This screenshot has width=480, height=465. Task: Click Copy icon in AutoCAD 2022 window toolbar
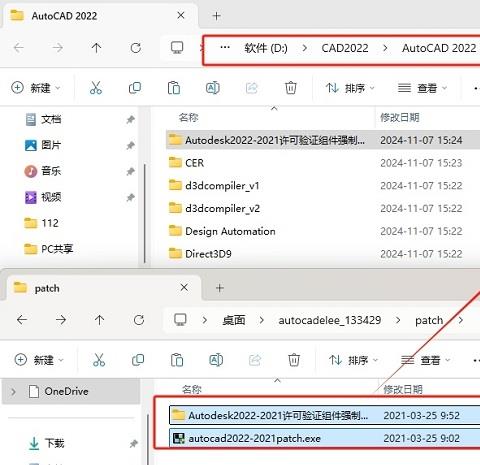point(135,88)
